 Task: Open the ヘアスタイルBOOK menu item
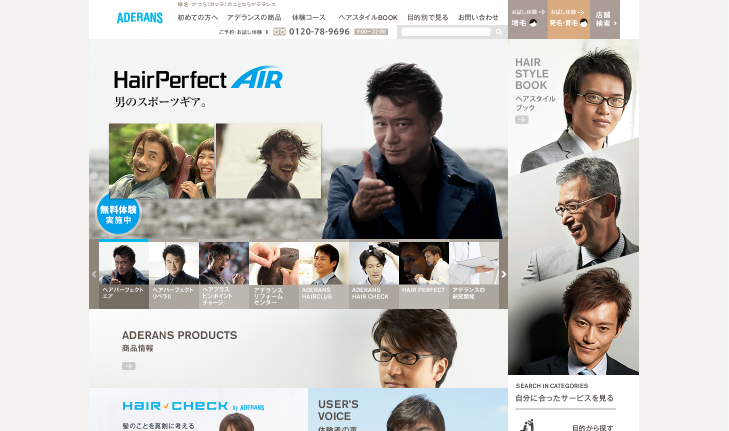point(368,18)
